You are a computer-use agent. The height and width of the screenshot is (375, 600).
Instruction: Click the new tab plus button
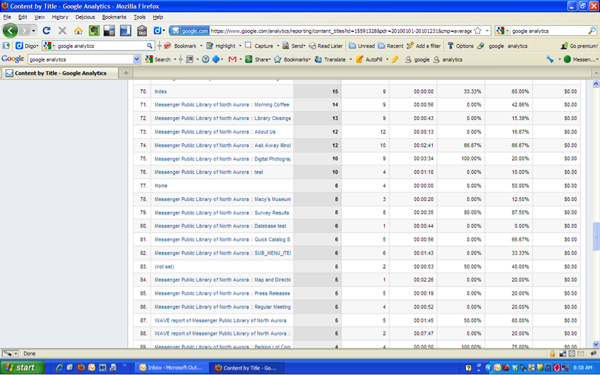[126, 73]
